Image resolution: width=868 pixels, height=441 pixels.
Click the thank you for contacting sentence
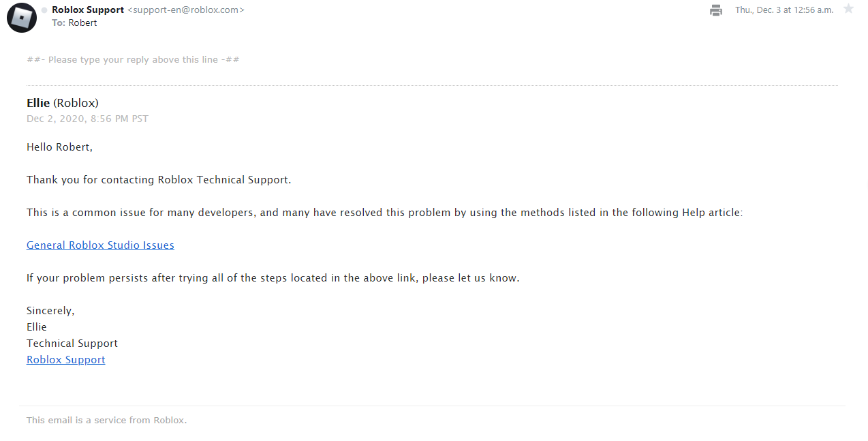coord(159,180)
